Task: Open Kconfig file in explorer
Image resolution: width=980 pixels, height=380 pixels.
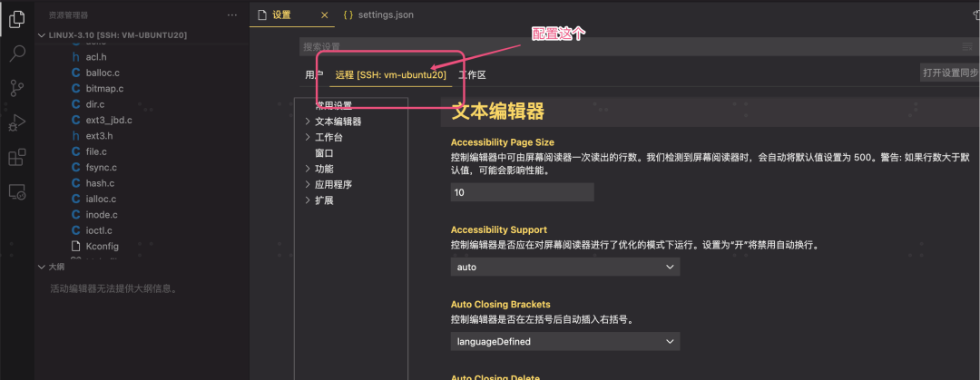Action: click(x=102, y=247)
